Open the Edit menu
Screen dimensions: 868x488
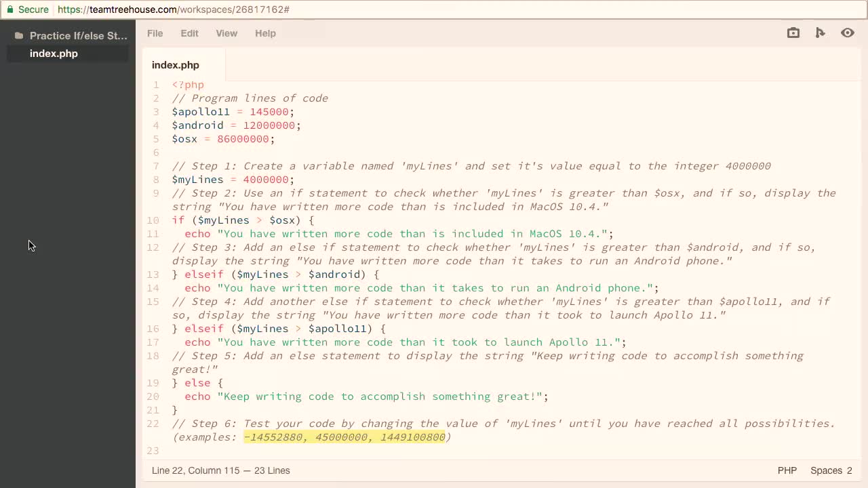pyautogui.click(x=189, y=33)
